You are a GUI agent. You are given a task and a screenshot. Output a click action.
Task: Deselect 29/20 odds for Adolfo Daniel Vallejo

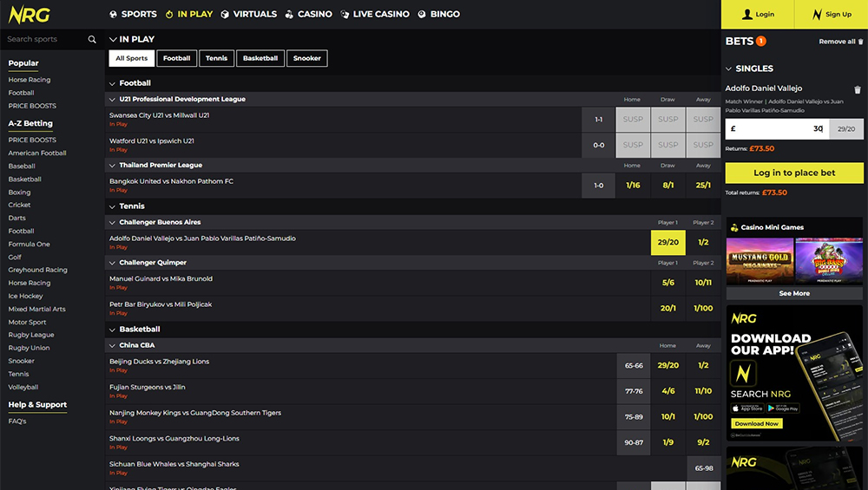click(x=668, y=242)
